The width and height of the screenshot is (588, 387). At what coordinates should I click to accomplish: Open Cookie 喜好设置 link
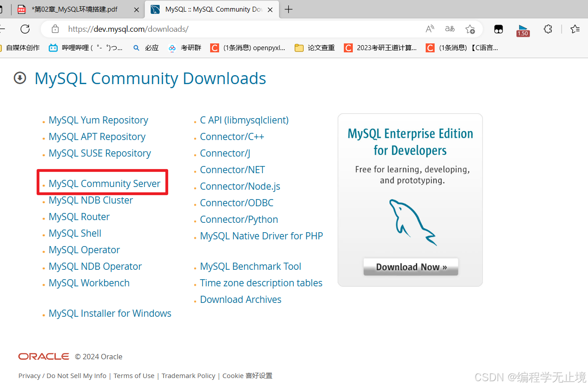[247, 376]
